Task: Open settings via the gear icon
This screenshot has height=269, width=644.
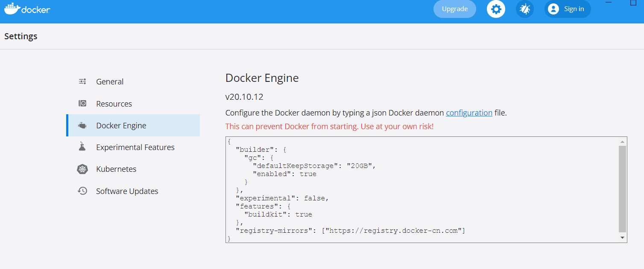Action: [496, 9]
